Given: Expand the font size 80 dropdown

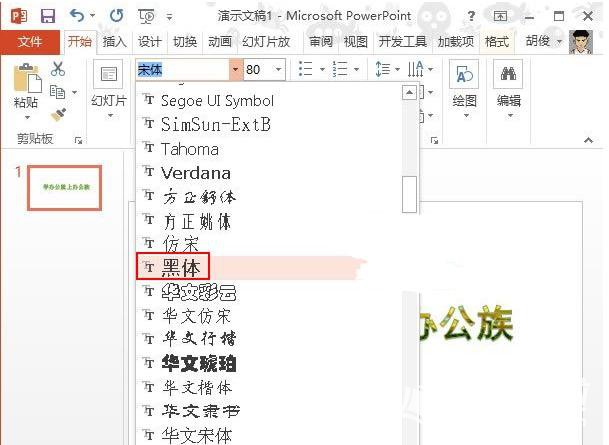Looking at the screenshot, I should point(279,69).
